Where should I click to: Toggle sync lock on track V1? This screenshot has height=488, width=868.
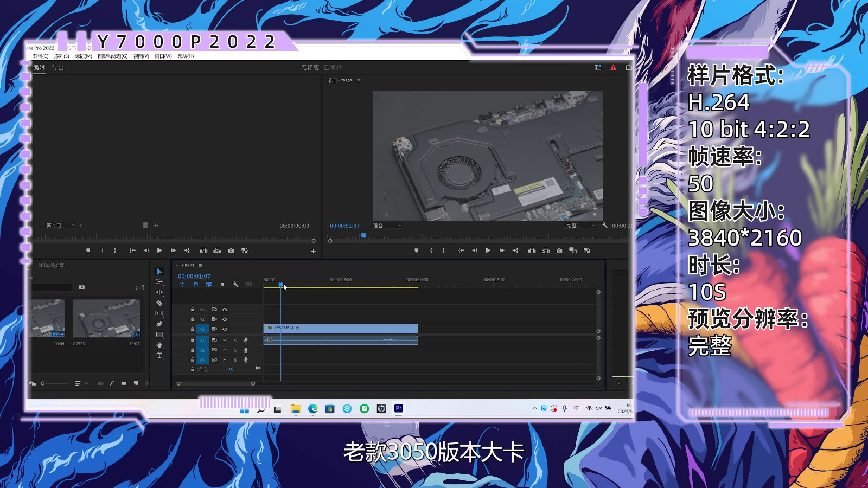pos(214,329)
